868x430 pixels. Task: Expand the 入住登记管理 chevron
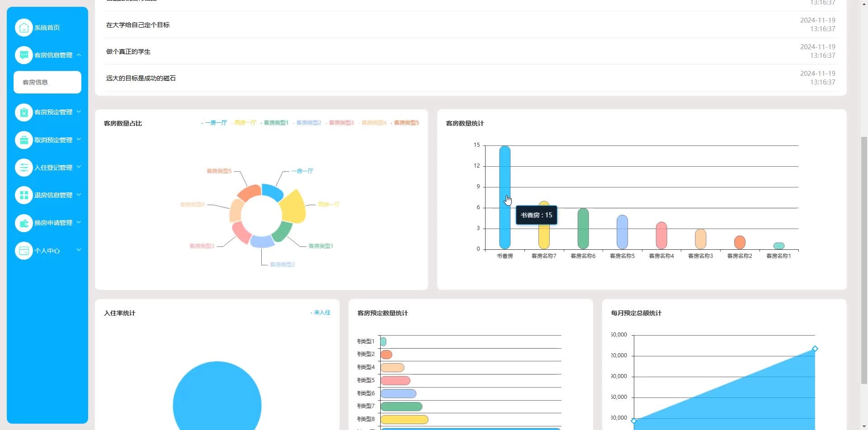pyautogui.click(x=79, y=167)
